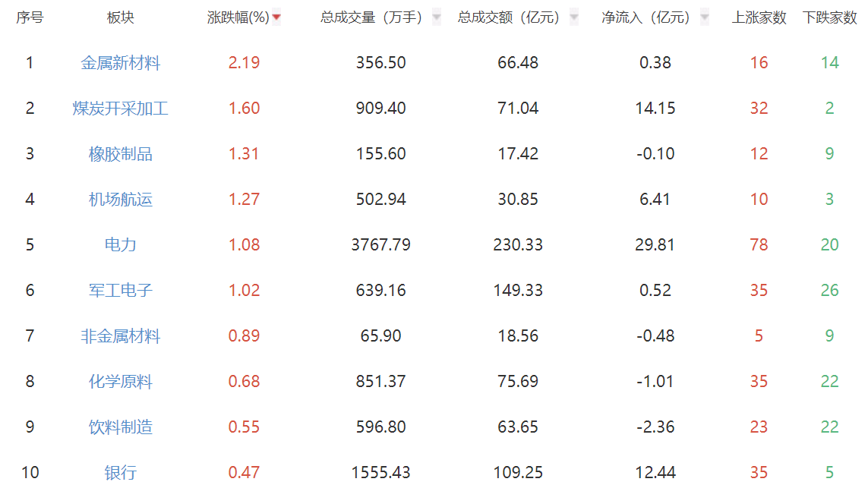Open the 金属新材料 sector link
Image resolution: width=868 pixels, height=485 pixels.
tap(120, 62)
